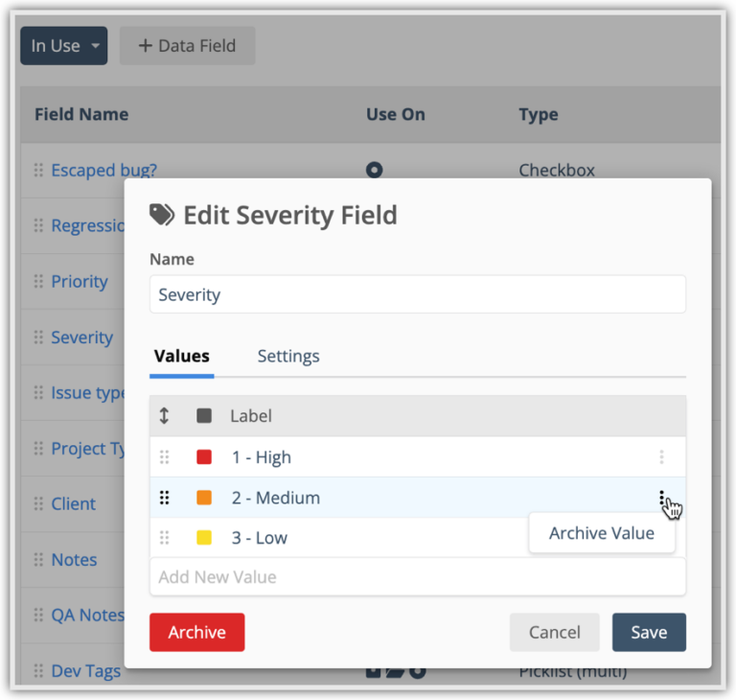This screenshot has height=700, width=736.
Task: Click the sort arrows icon in values header
Action: pyautogui.click(x=164, y=416)
